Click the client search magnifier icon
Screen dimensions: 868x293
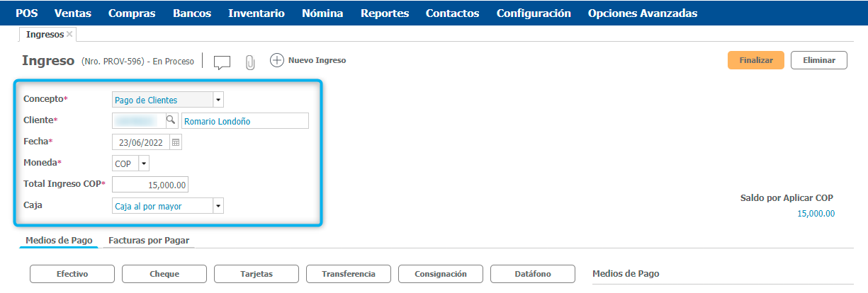coord(170,120)
